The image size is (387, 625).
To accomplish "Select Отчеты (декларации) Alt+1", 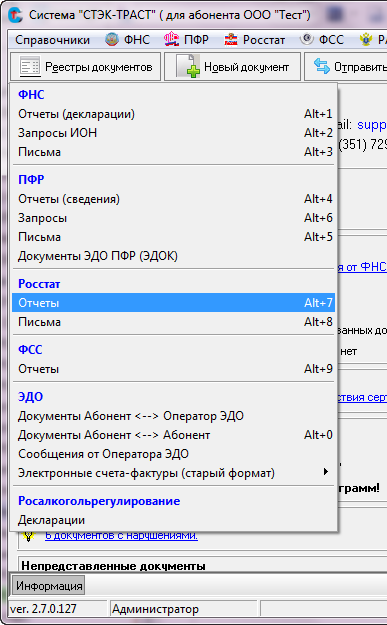I will click(x=173, y=114).
